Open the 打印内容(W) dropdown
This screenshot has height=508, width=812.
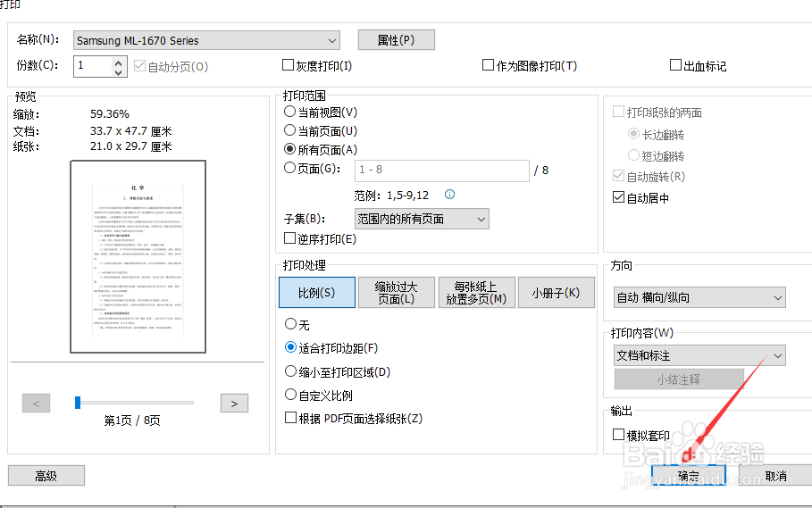699,355
